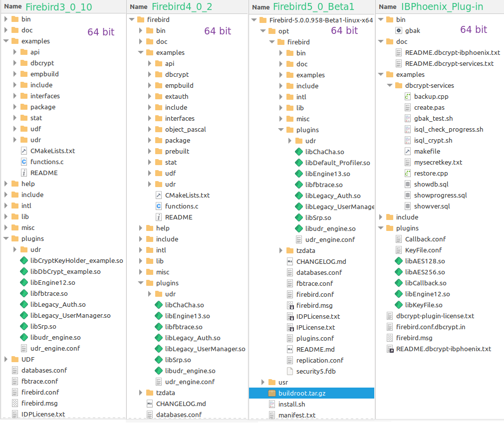Click the makefile icon
Screen dimensions: 504x424
coord(408,151)
